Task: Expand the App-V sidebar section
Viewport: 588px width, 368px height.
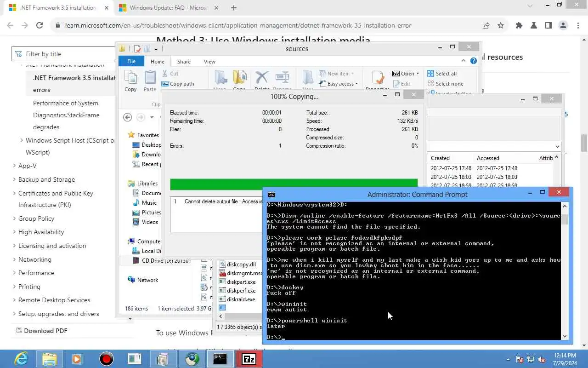Action: pos(14,166)
